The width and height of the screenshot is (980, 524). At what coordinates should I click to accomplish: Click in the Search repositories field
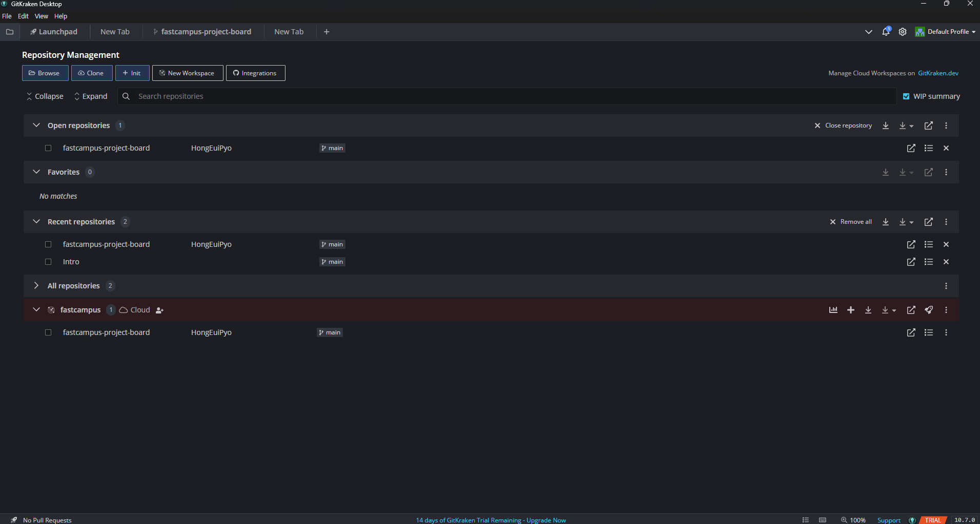507,96
